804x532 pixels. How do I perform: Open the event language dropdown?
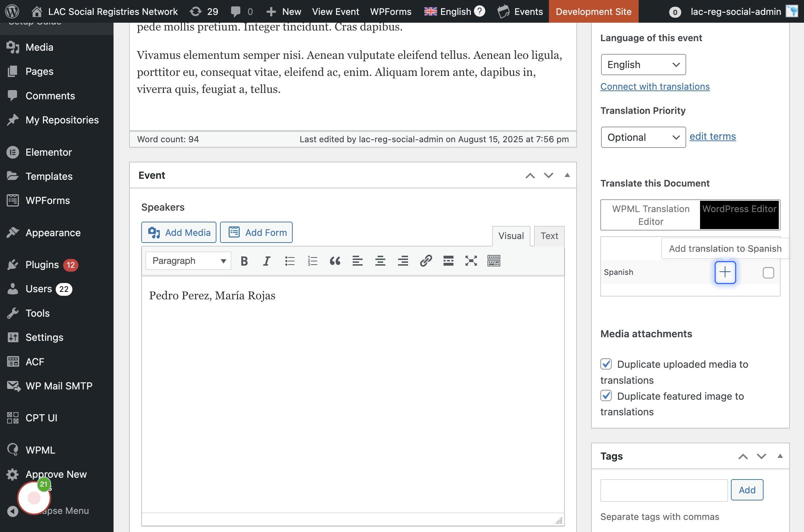coord(643,65)
